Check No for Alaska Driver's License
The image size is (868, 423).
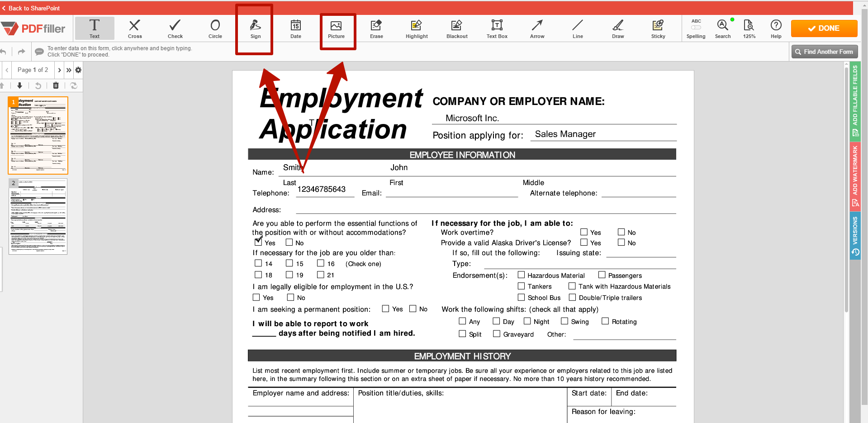tap(621, 242)
